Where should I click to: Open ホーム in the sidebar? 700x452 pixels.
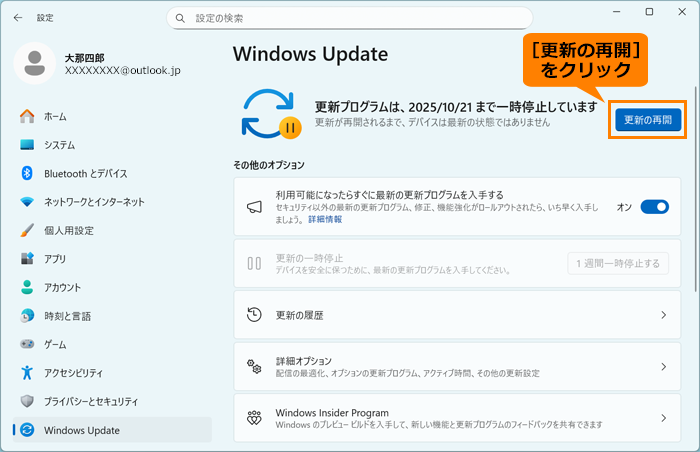tap(112, 117)
